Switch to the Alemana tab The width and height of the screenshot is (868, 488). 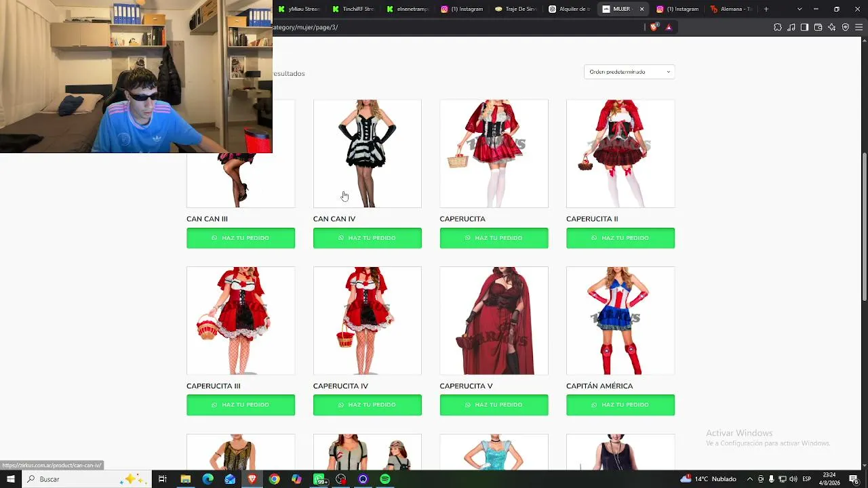point(732,9)
